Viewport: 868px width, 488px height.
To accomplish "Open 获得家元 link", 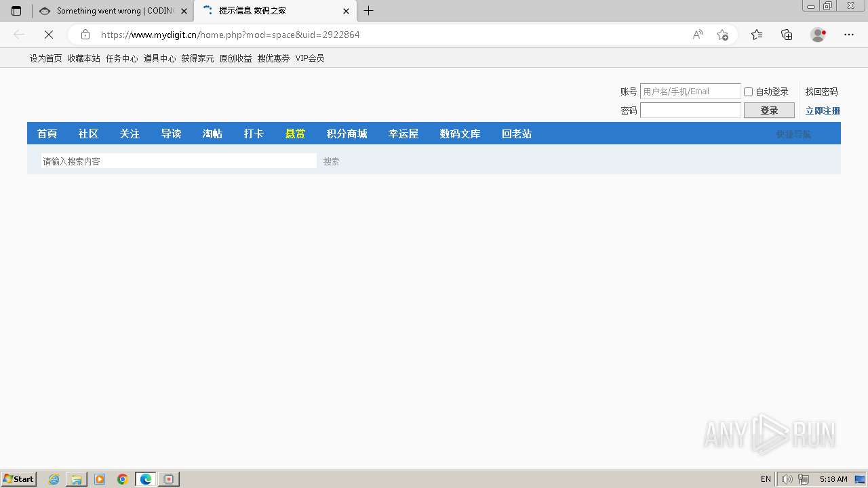I will [197, 59].
